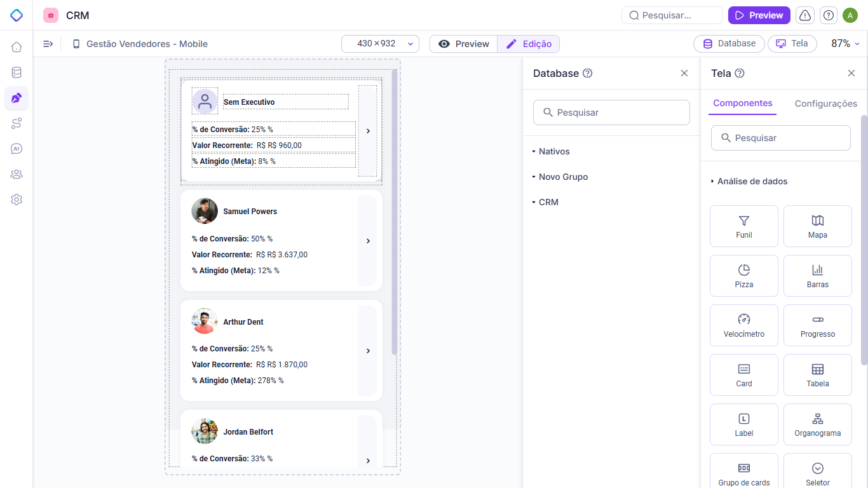Toggle the Tela panel button
868x488 pixels.
(x=792, y=43)
